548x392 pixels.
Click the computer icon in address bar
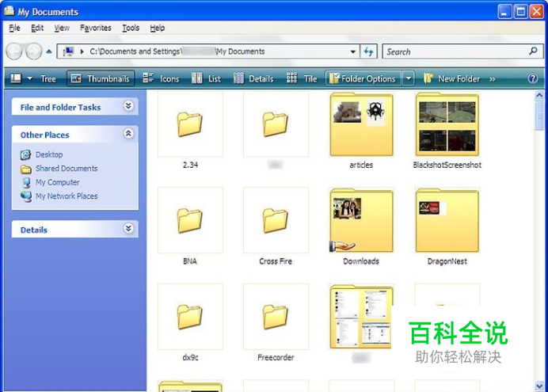tap(68, 51)
